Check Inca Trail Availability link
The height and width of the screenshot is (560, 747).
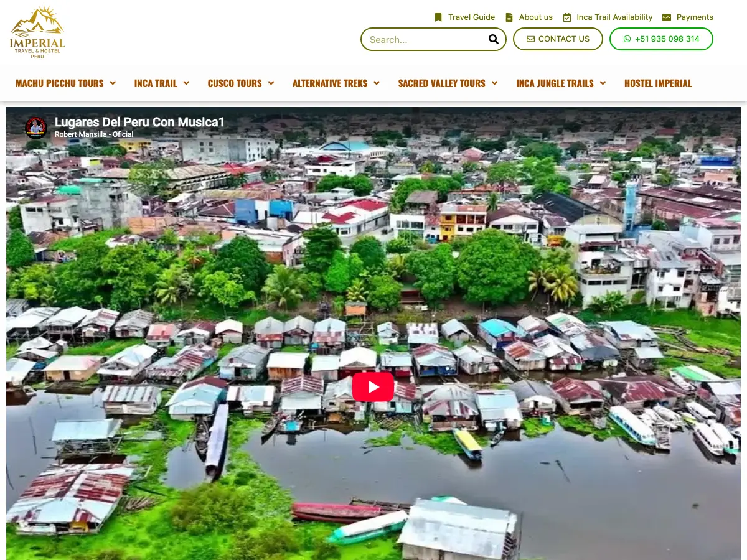coord(614,17)
